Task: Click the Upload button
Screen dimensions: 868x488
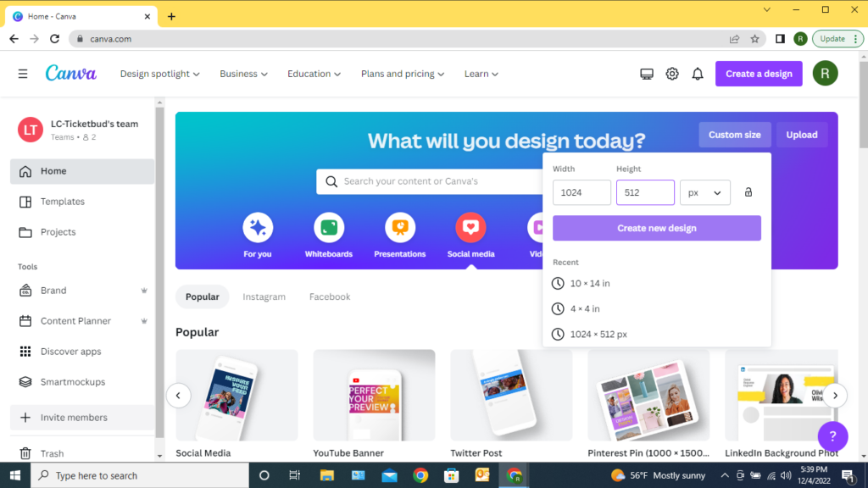Action: [x=802, y=135]
